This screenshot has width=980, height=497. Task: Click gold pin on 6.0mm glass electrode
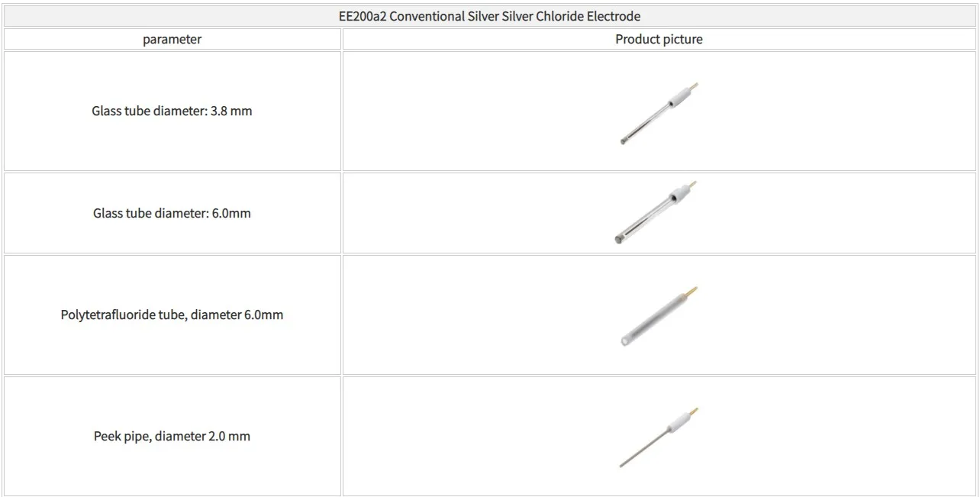(693, 184)
